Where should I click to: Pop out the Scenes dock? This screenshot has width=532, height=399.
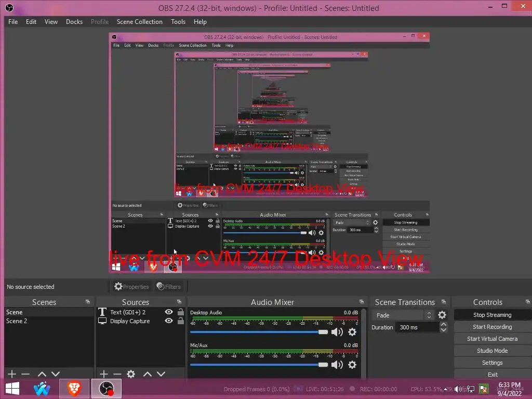[88, 302]
